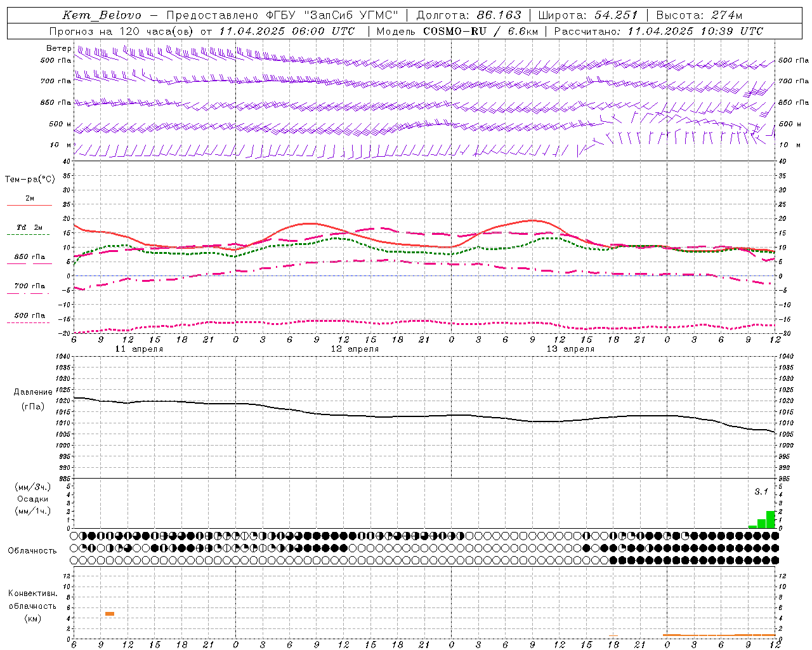This screenshot has height=650, width=812.
Task: Click the Конвективн. convective cloud label
Action: coord(32,594)
